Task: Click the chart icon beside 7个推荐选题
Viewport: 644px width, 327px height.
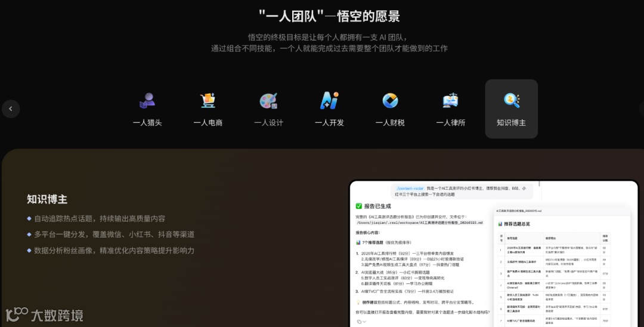Action: [x=358, y=242]
